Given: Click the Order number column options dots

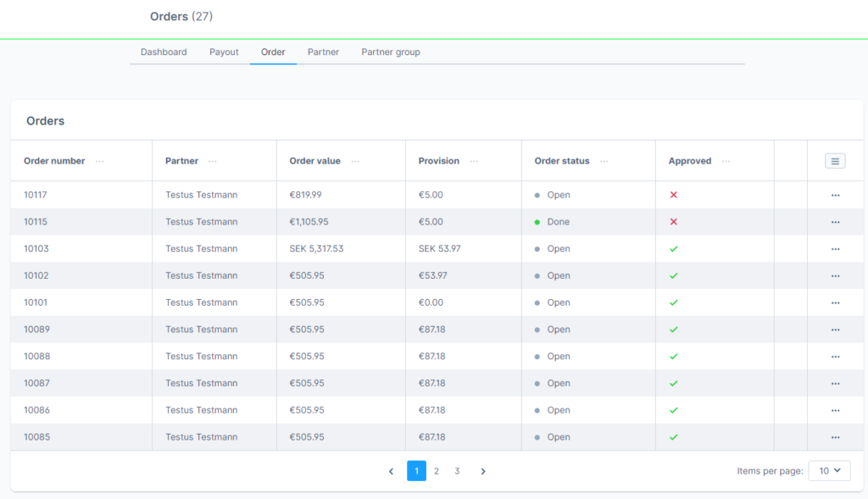Looking at the screenshot, I should tap(100, 161).
